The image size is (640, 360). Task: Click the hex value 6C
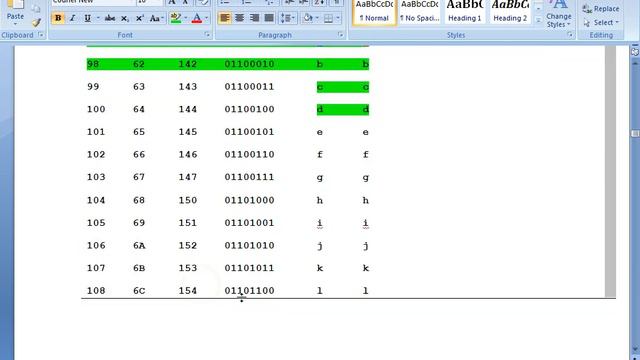click(x=139, y=290)
